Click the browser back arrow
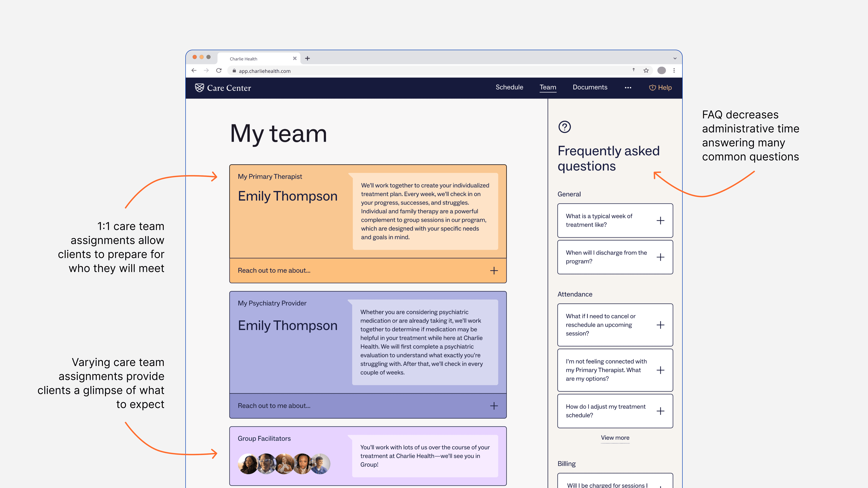The width and height of the screenshot is (868, 488). point(194,70)
